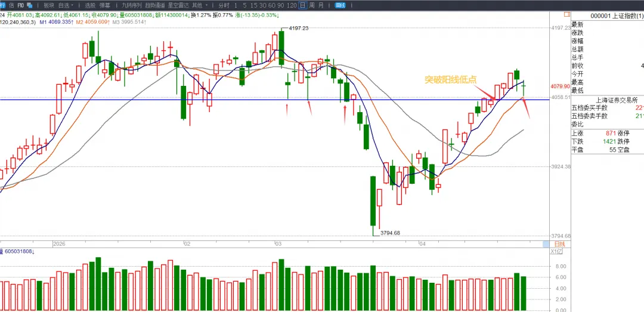644x312 pixels.
Task: Click the small blue box on the date axis
Action: (546, 244)
